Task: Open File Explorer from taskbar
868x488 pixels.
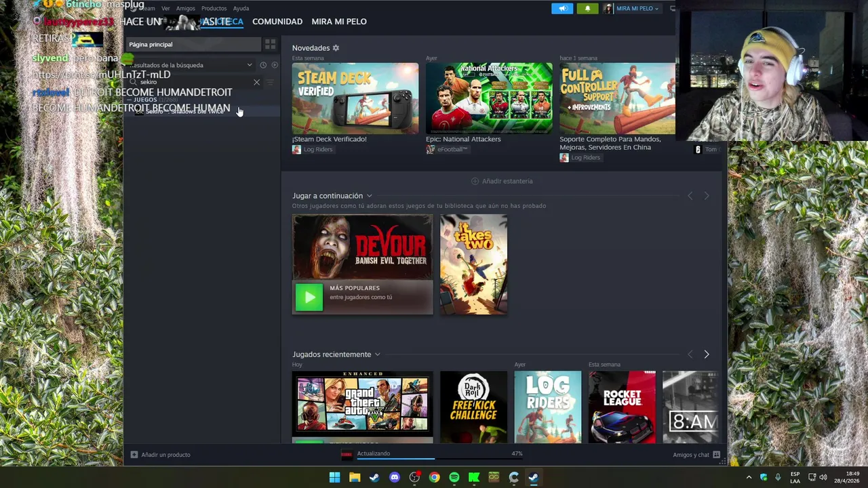Action: [354, 477]
